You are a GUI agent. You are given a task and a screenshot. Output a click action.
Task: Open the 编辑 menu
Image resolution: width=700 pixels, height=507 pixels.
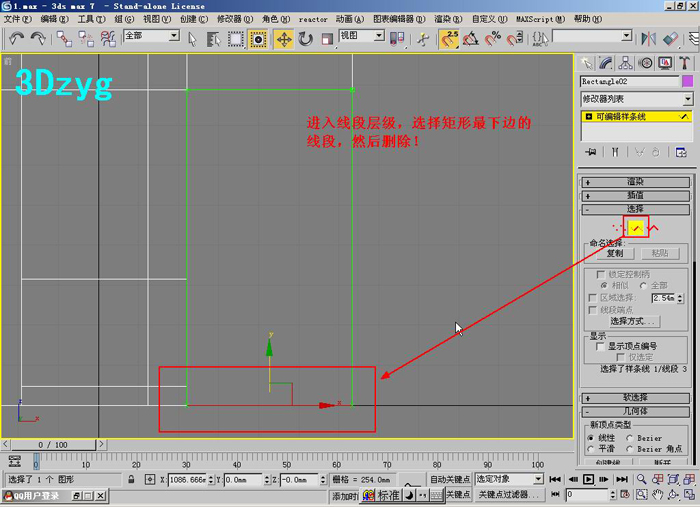54,19
